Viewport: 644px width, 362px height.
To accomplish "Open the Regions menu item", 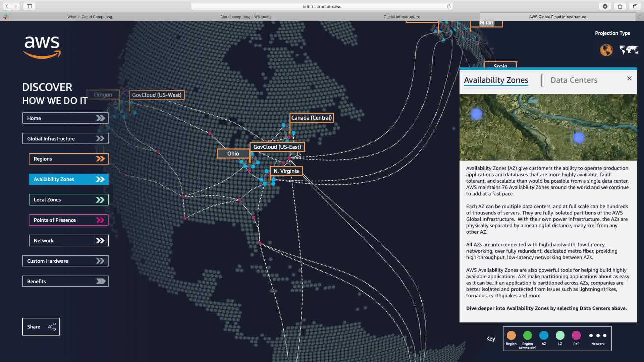I will coord(68,159).
